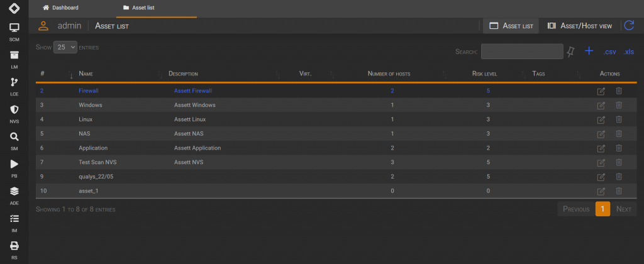
Task: Click the Assett Linux description cell
Action: (x=190, y=119)
